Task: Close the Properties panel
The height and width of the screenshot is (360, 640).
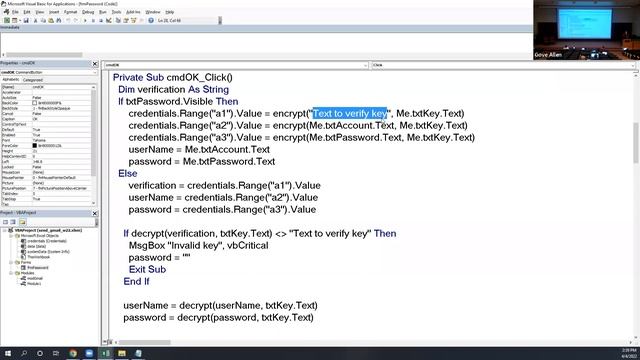Action: pos(95,64)
